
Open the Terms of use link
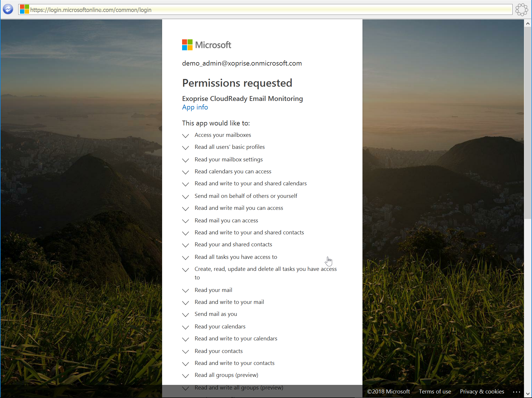(x=435, y=391)
